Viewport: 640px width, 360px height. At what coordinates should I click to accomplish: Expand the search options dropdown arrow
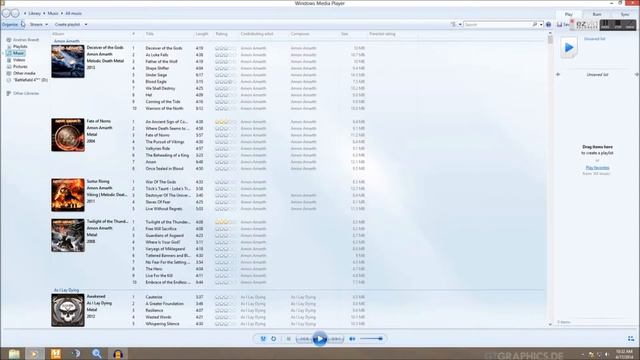541,24
